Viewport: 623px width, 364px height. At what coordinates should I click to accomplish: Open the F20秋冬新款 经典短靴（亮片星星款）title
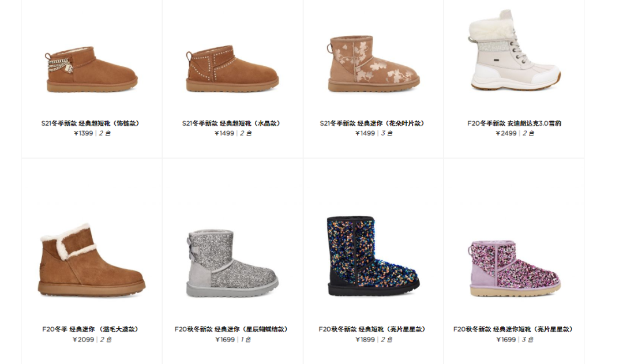[x=373, y=329]
